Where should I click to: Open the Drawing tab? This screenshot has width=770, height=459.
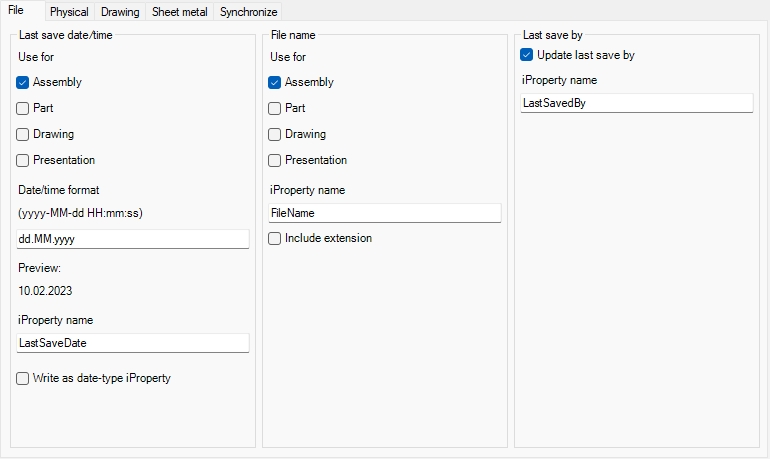pos(120,12)
